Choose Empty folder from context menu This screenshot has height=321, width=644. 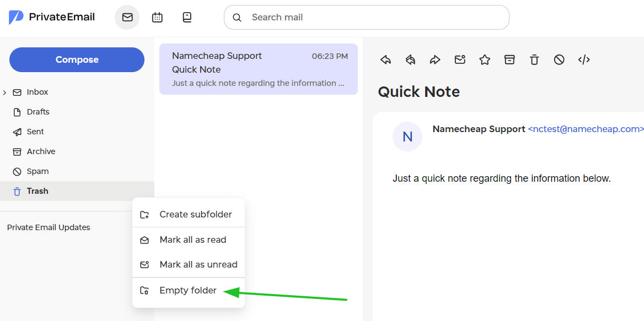click(189, 291)
